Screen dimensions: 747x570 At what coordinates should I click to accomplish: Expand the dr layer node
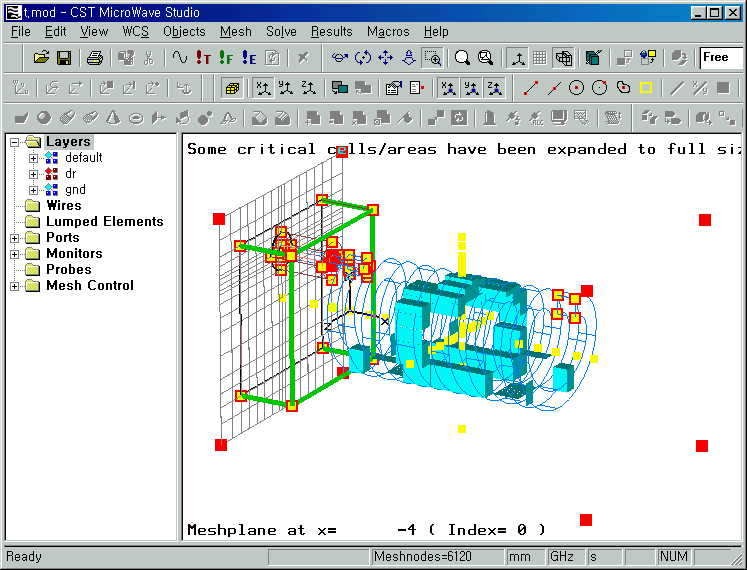click(x=33, y=174)
